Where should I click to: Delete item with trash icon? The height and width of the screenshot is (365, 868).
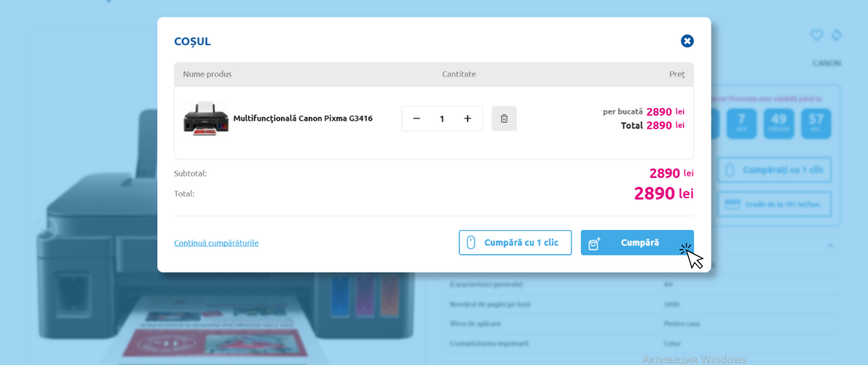tap(504, 119)
